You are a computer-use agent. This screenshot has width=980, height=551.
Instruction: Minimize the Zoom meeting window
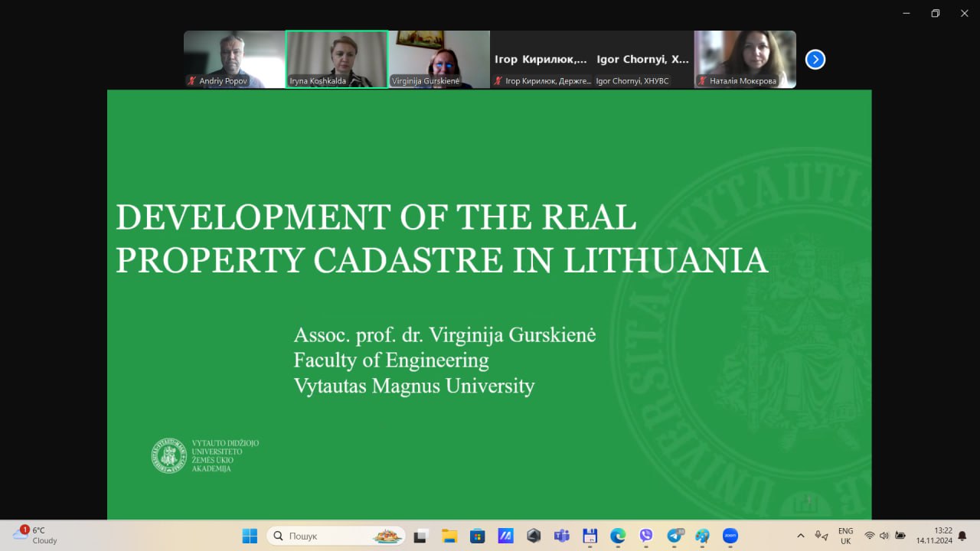(906, 13)
